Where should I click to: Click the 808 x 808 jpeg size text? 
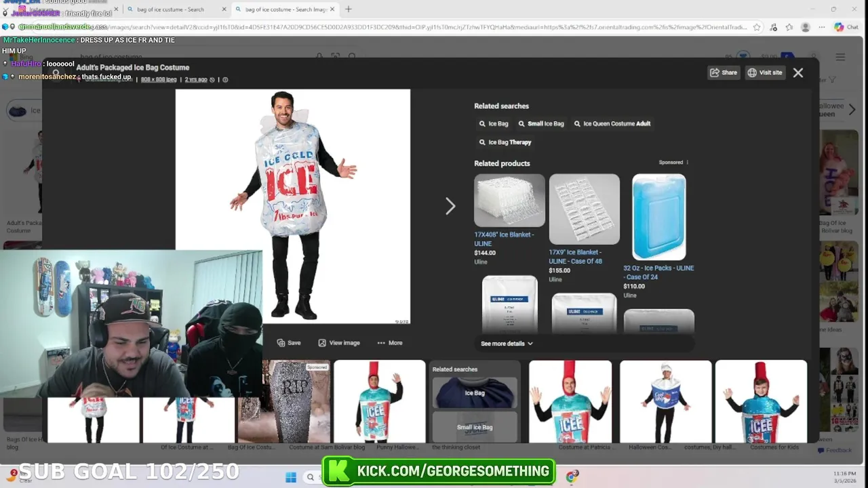[x=159, y=80]
